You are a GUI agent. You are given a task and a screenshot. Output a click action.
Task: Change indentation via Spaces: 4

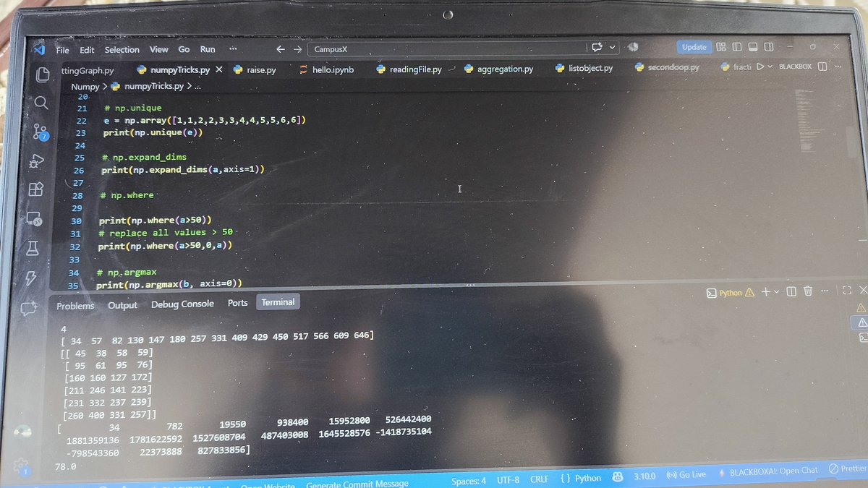point(469,480)
